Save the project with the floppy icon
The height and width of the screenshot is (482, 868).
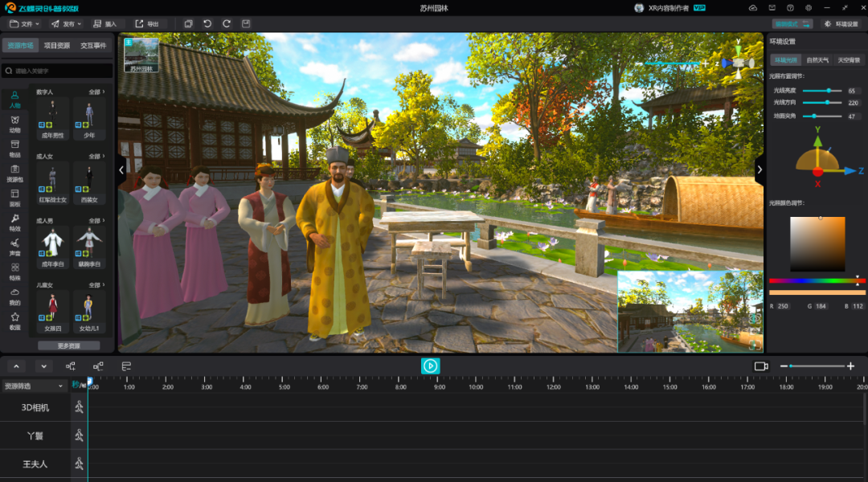pyautogui.click(x=246, y=24)
